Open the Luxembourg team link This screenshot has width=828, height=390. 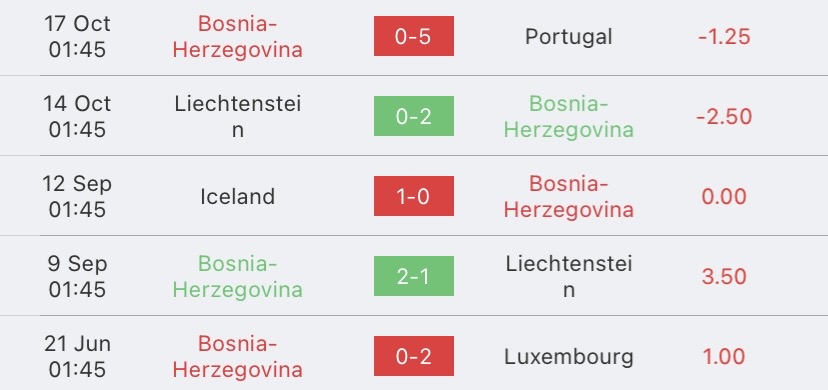coord(569,357)
